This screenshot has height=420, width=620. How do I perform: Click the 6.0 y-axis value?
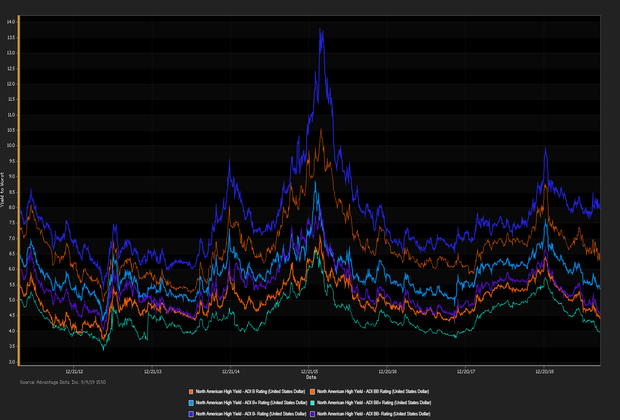pos(11,269)
